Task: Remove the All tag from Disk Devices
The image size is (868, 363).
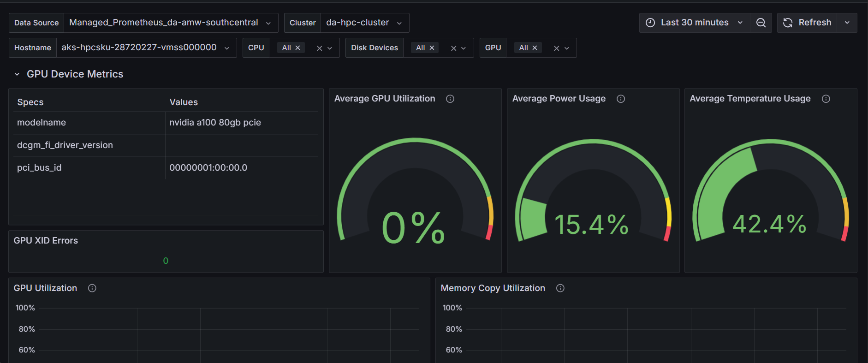Action: pos(432,48)
